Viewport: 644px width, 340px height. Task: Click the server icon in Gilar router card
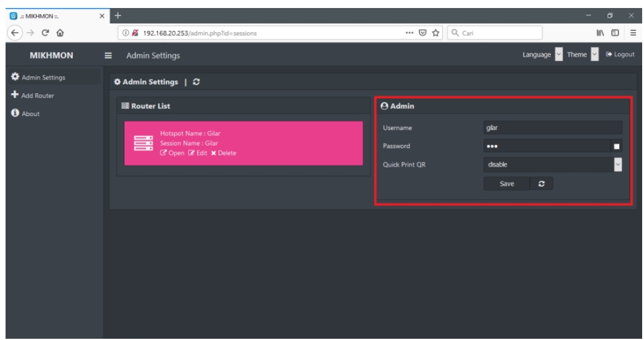click(x=143, y=143)
